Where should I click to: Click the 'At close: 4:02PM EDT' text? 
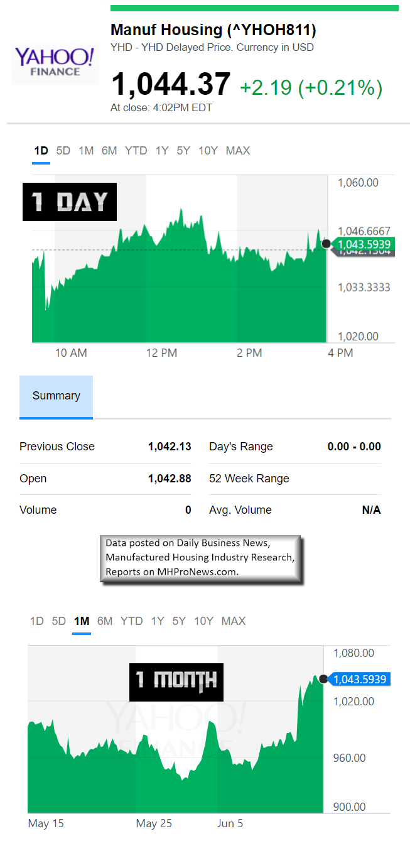point(161,107)
